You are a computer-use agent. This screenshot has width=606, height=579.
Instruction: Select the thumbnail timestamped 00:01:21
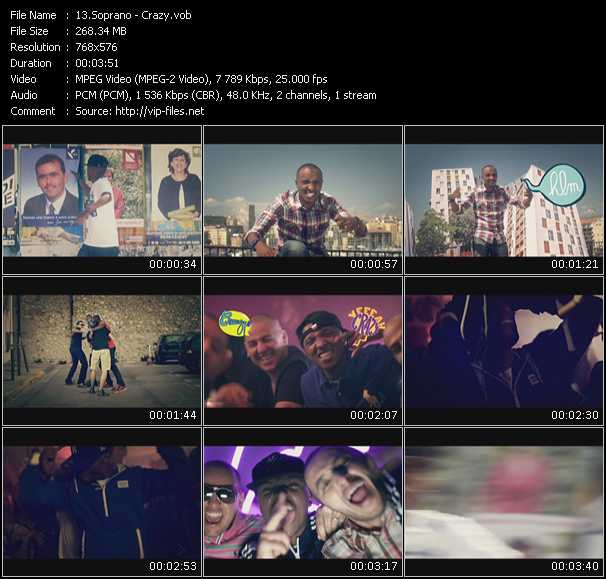coord(504,200)
